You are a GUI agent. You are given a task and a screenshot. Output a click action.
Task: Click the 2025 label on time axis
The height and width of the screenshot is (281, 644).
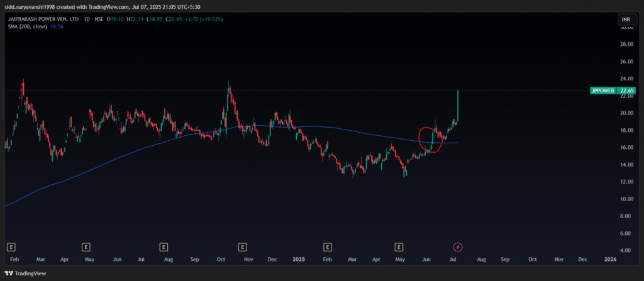[299, 260]
